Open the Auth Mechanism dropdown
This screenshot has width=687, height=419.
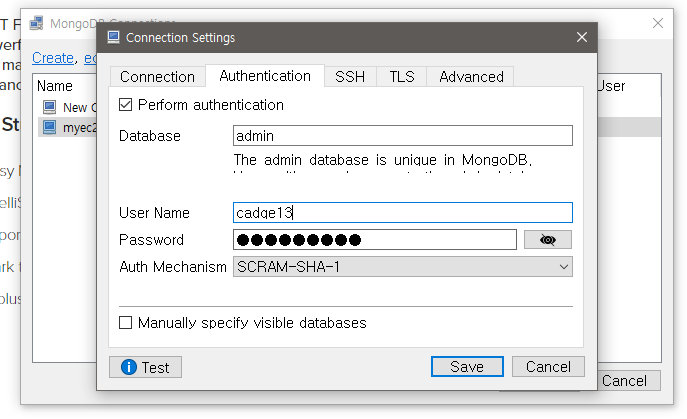pyautogui.click(x=403, y=267)
